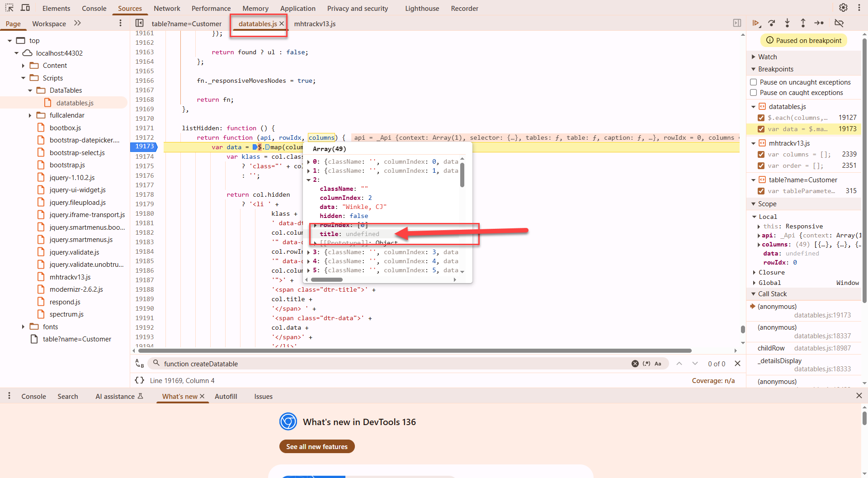
Task: Show more navigator tabs chevron
Action: (x=77, y=23)
